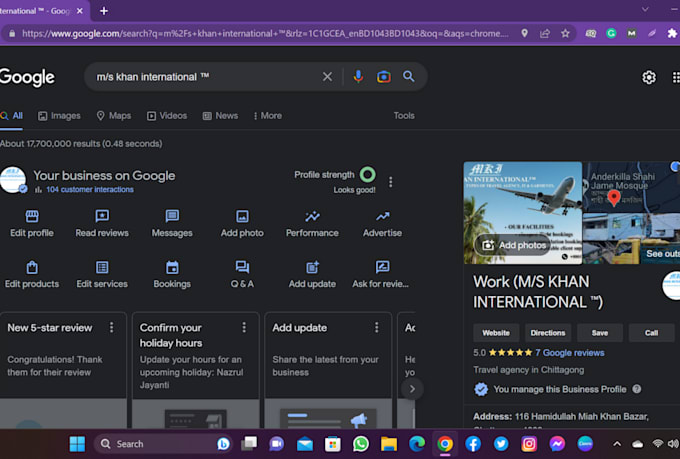Screen dimensions: 680x459
Task: Open File Explorer from the taskbar
Action: (x=389, y=444)
